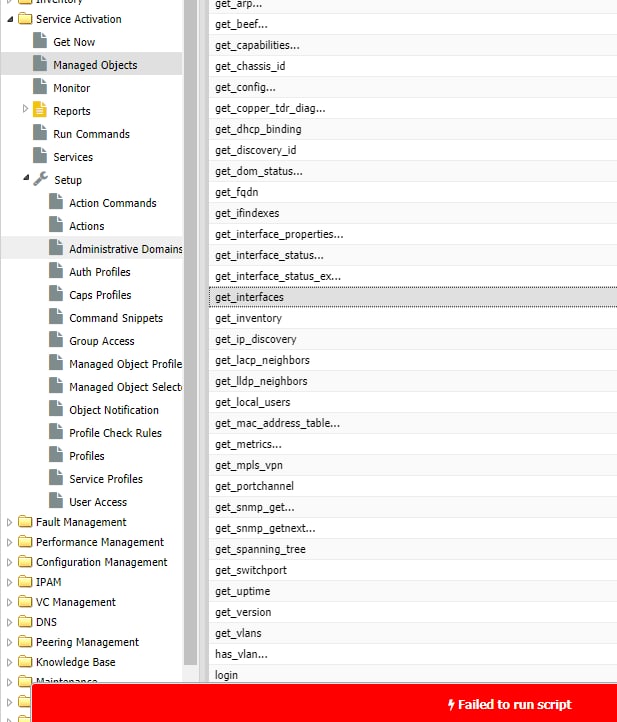Select the get_snmp_getnext... script row
The height and width of the screenshot is (722, 617).
click(x=413, y=528)
